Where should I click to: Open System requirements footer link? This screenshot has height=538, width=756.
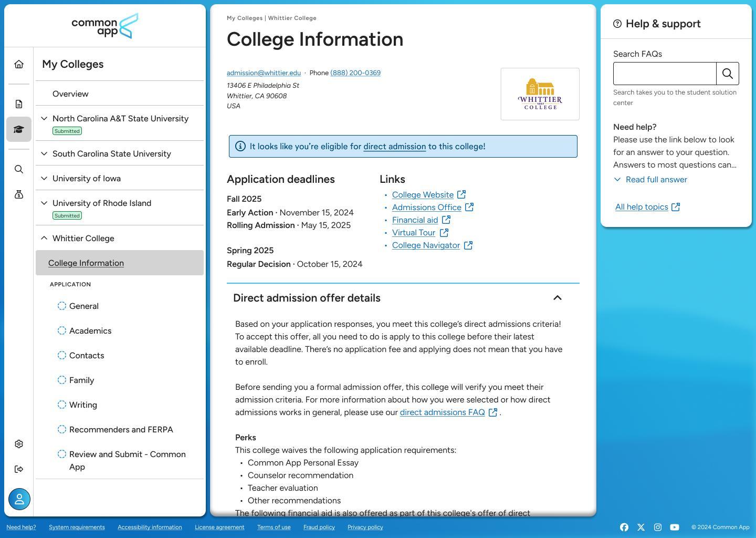tap(77, 527)
